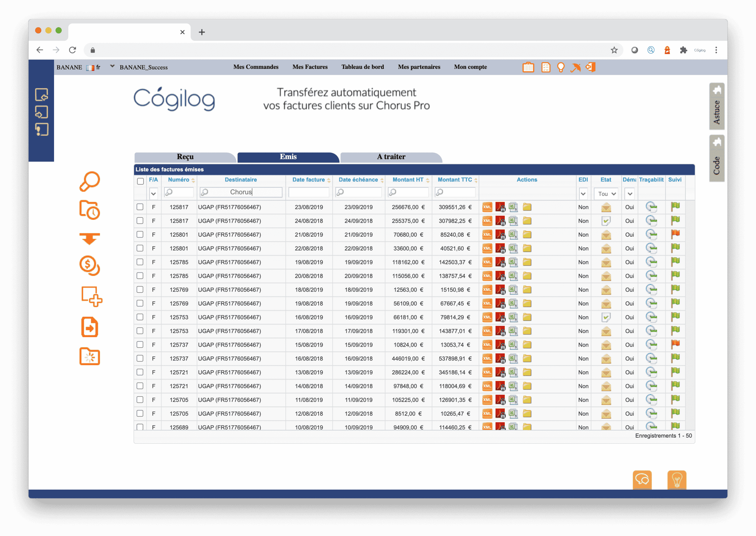756x536 pixels.
Task: Click top white icon in blue left panel
Action: tap(42, 94)
